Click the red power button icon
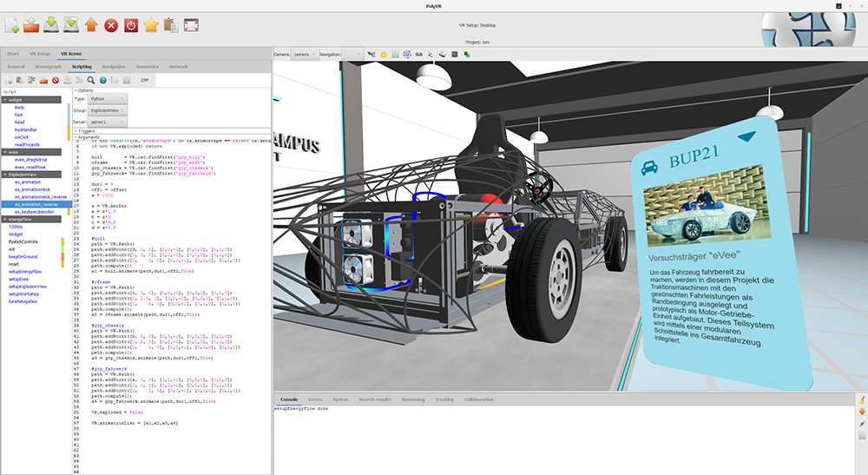 pyautogui.click(x=130, y=24)
